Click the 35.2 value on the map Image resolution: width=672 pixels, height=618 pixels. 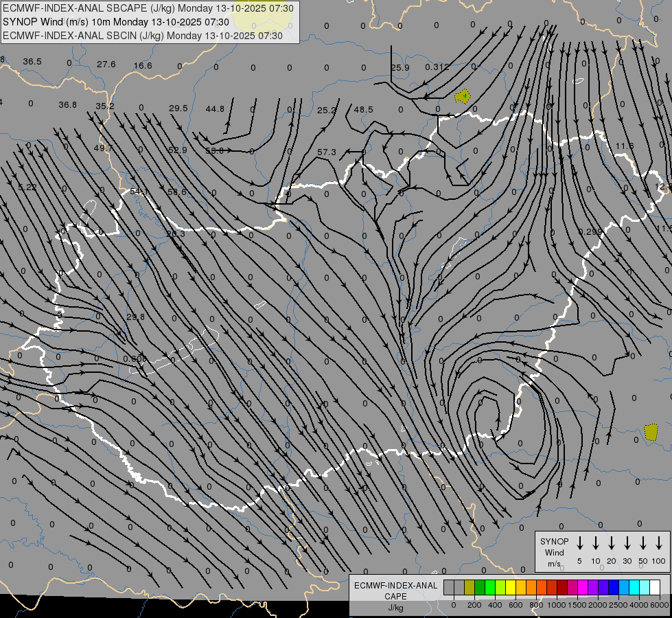[x=105, y=106]
